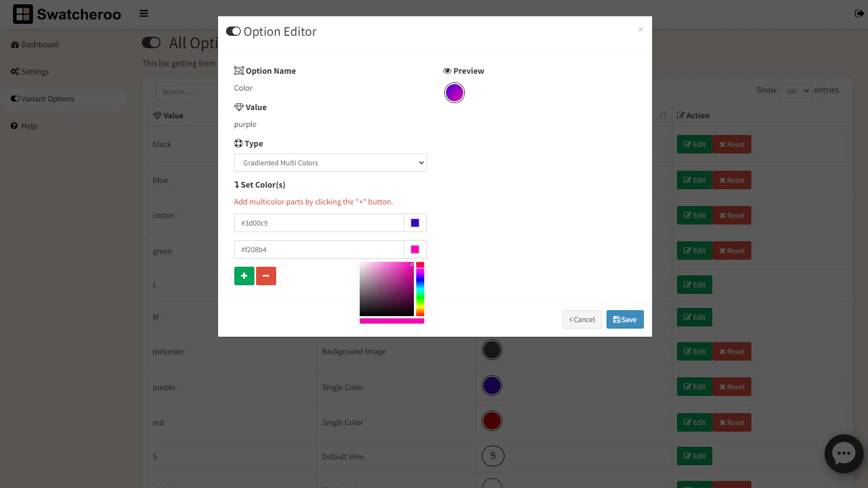The width and height of the screenshot is (868, 488).
Task: Open the Gradiented Multi Colors type dropdown
Action: (x=330, y=163)
